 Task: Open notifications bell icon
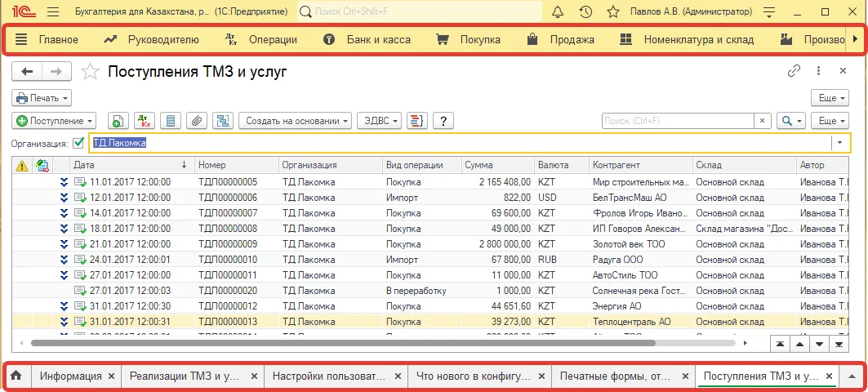[558, 11]
